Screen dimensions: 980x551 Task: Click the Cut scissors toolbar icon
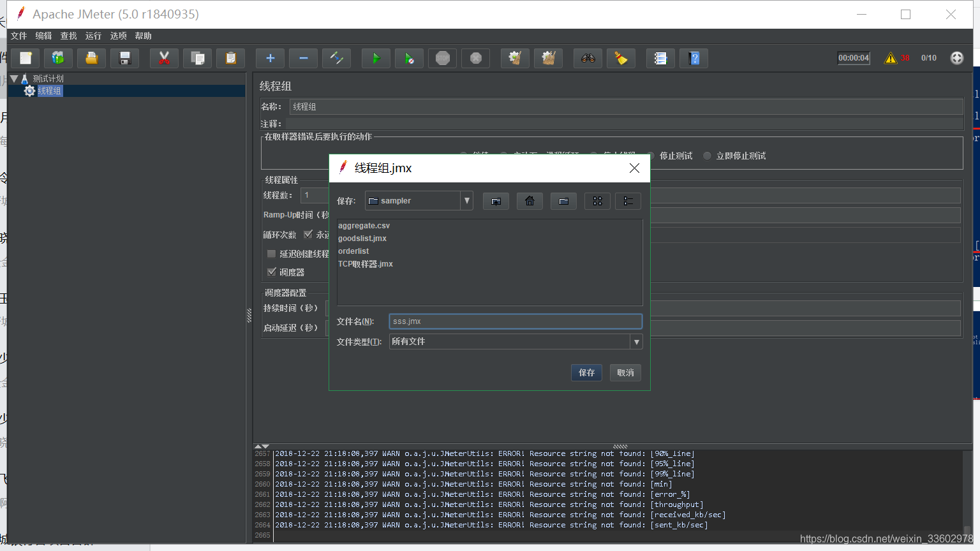(165, 58)
